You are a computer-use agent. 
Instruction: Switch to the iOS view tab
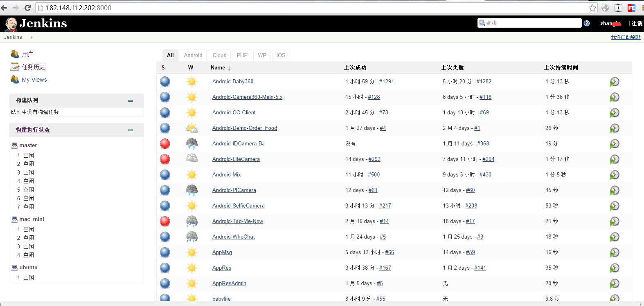tap(281, 55)
